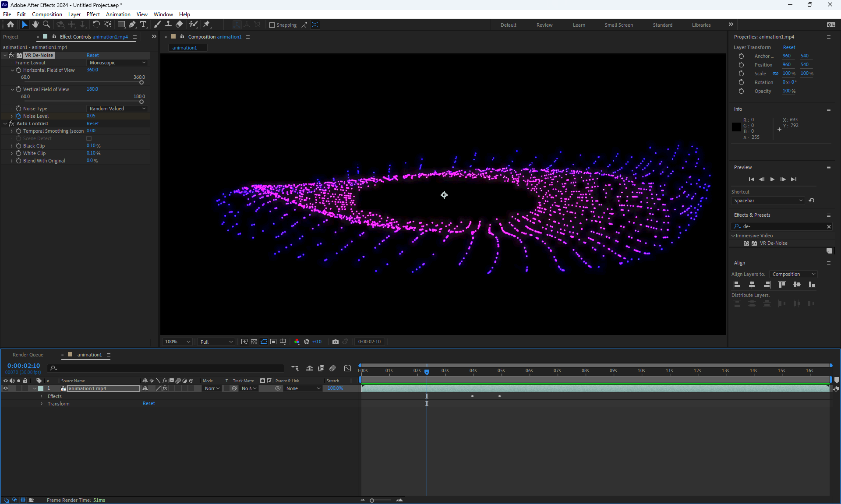This screenshot has height=504, width=841.
Task: Align layers to horizontal center
Action: point(752,285)
